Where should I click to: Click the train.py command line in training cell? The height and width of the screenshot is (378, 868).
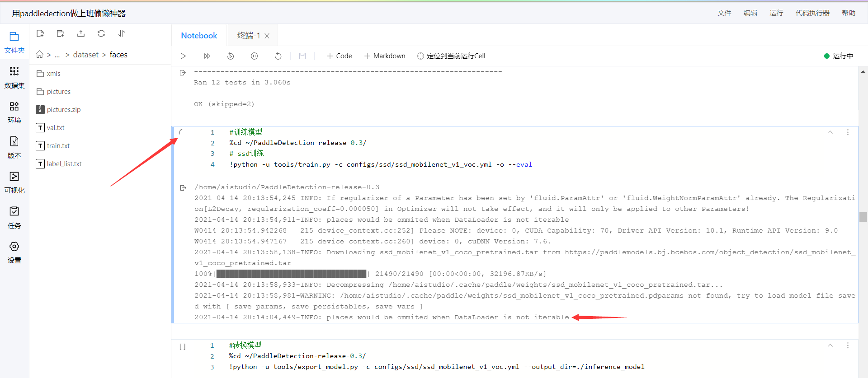pos(381,164)
